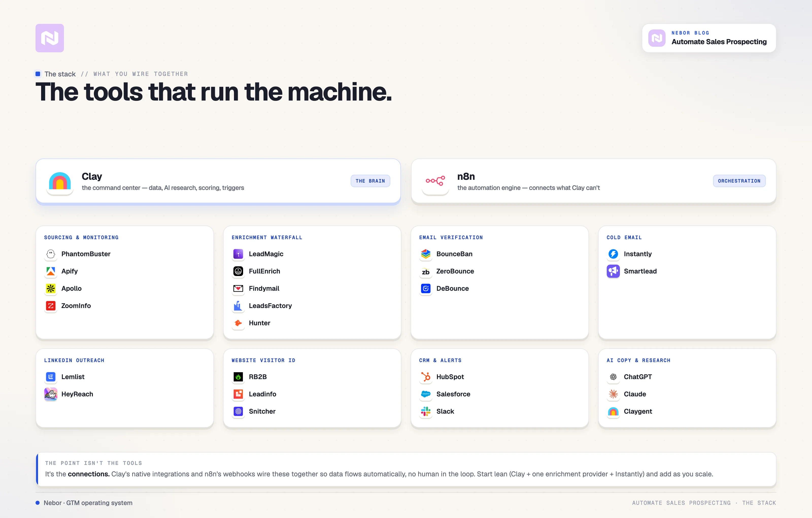Click the FullEnrich icon
This screenshot has height=518, width=812.
238,271
